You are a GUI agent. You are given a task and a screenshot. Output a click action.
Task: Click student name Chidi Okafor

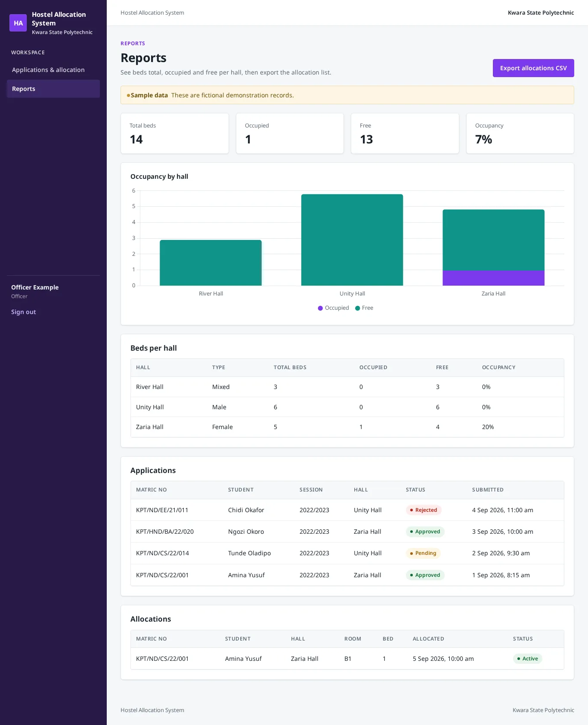click(x=246, y=510)
